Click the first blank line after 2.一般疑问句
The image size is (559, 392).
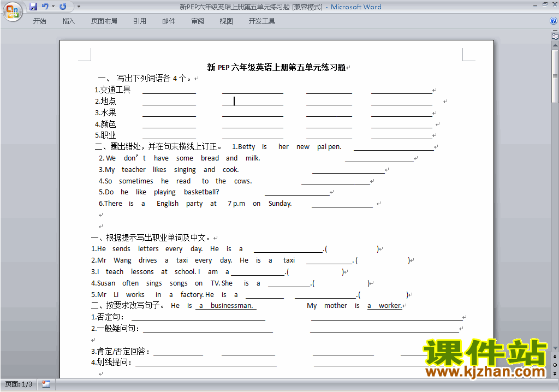tap(208, 329)
